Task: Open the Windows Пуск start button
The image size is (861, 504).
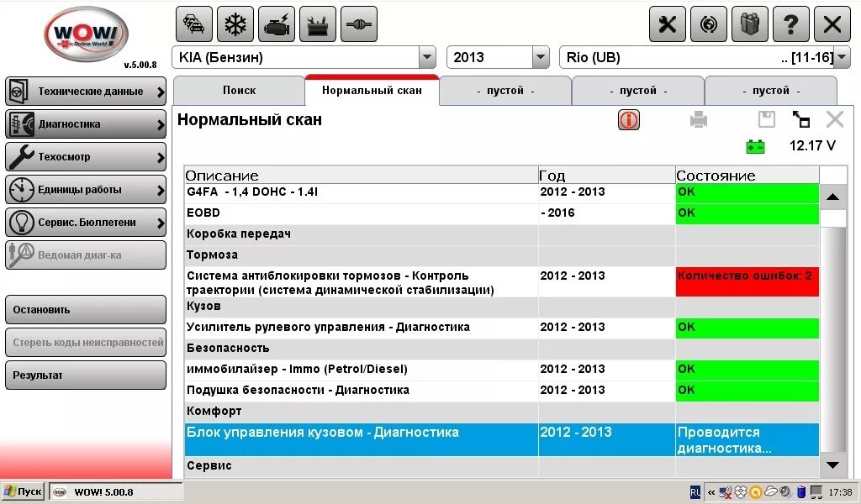Action: click(x=23, y=492)
